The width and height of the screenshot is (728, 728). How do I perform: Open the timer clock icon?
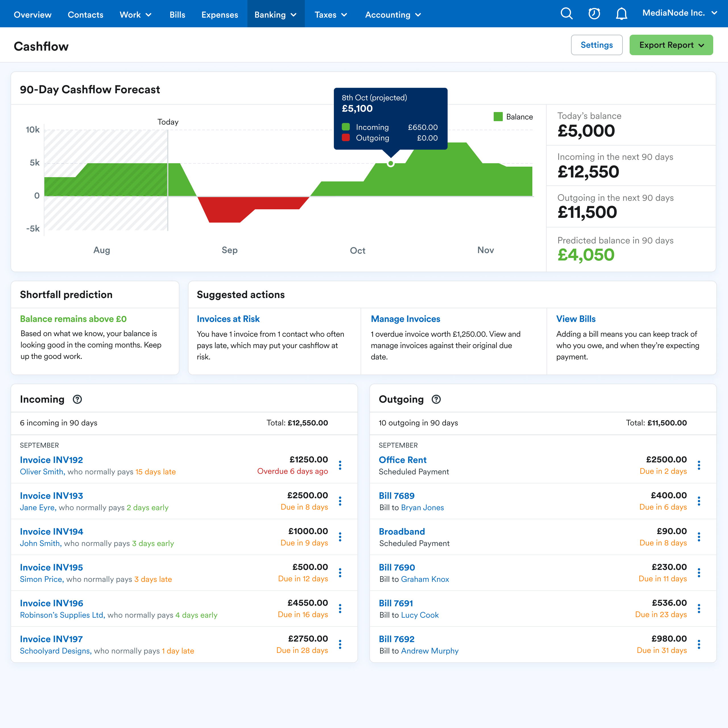pyautogui.click(x=594, y=14)
